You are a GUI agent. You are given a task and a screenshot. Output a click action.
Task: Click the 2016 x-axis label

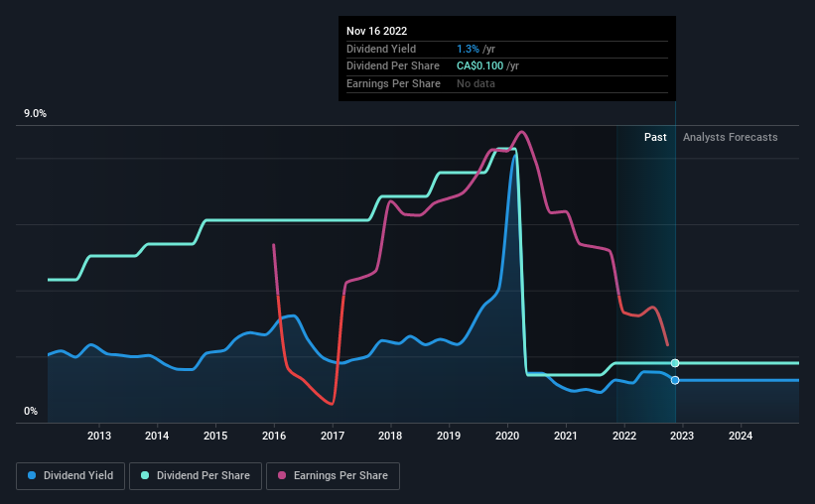[x=274, y=436]
